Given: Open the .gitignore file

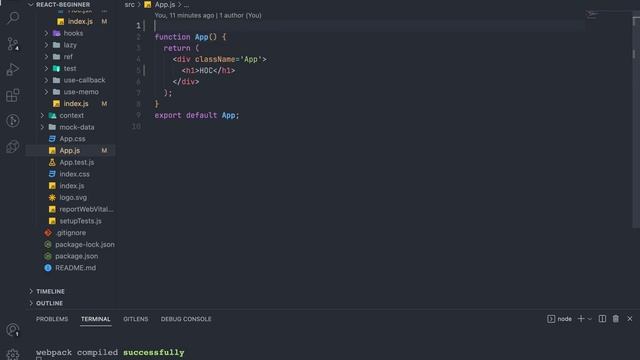Looking at the screenshot, I should click(x=70, y=233).
